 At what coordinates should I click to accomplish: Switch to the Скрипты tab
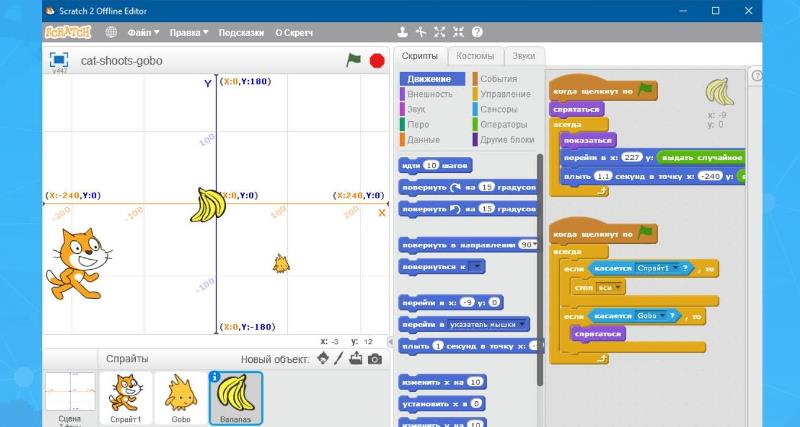click(419, 56)
